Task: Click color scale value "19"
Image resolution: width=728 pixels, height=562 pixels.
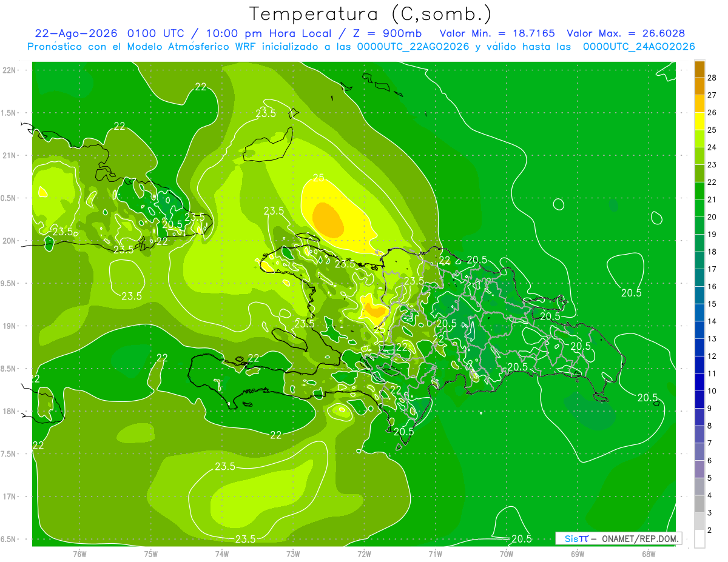Action: point(713,234)
